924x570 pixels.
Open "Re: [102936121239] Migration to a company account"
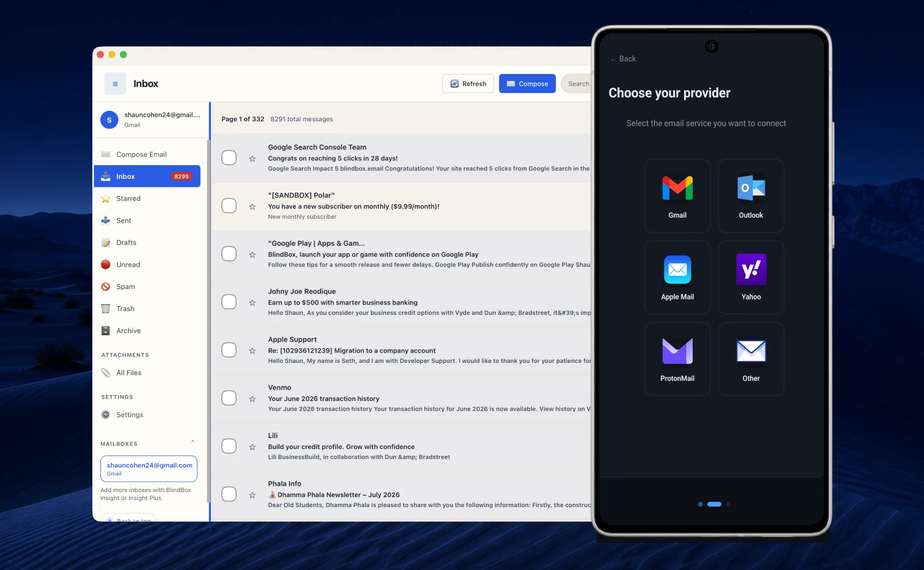tap(352, 351)
